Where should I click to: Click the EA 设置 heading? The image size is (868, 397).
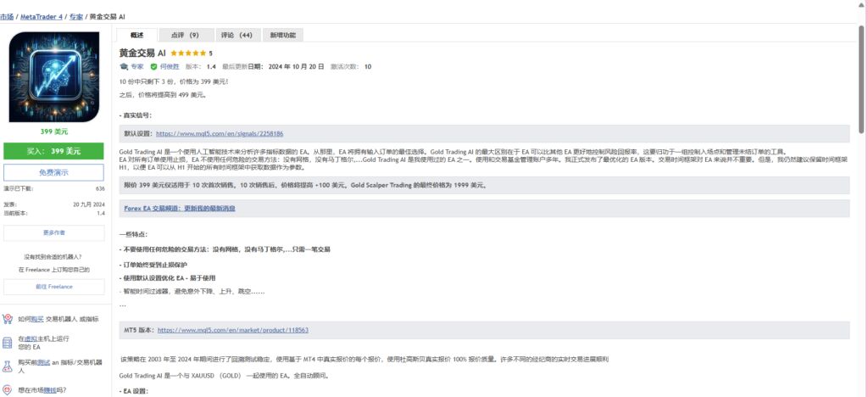click(133, 391)
